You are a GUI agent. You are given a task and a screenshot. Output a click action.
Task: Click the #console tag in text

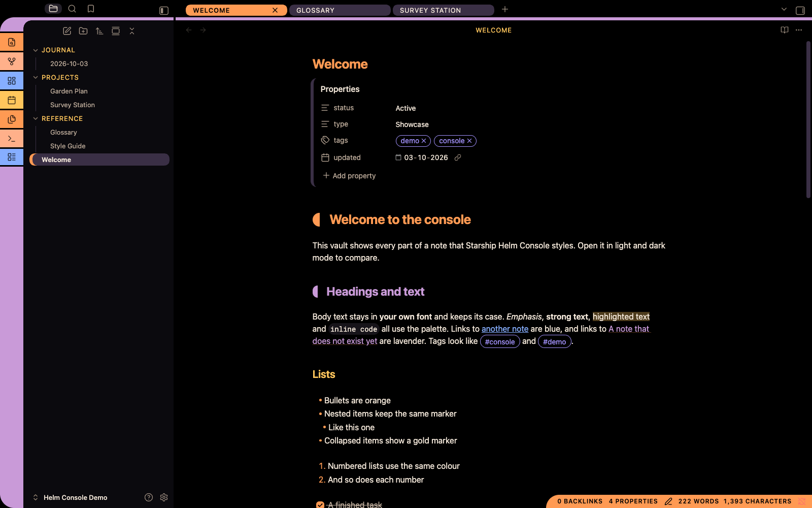500,342
